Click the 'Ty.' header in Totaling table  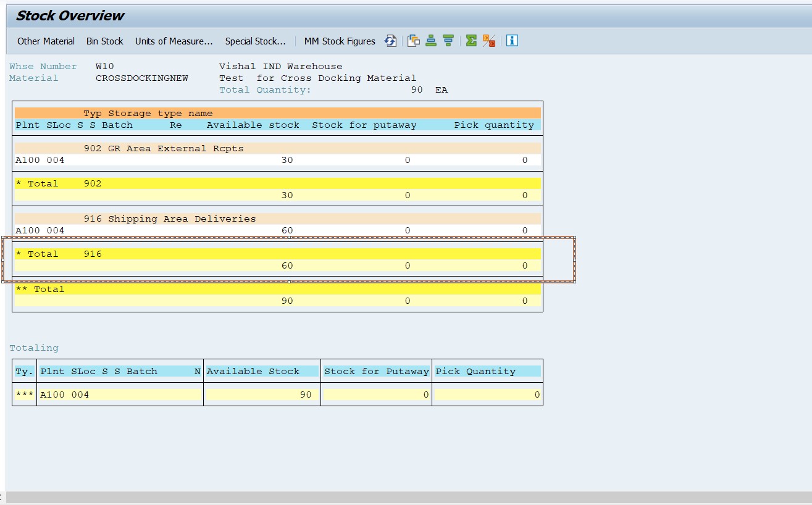tap(24, 372)
